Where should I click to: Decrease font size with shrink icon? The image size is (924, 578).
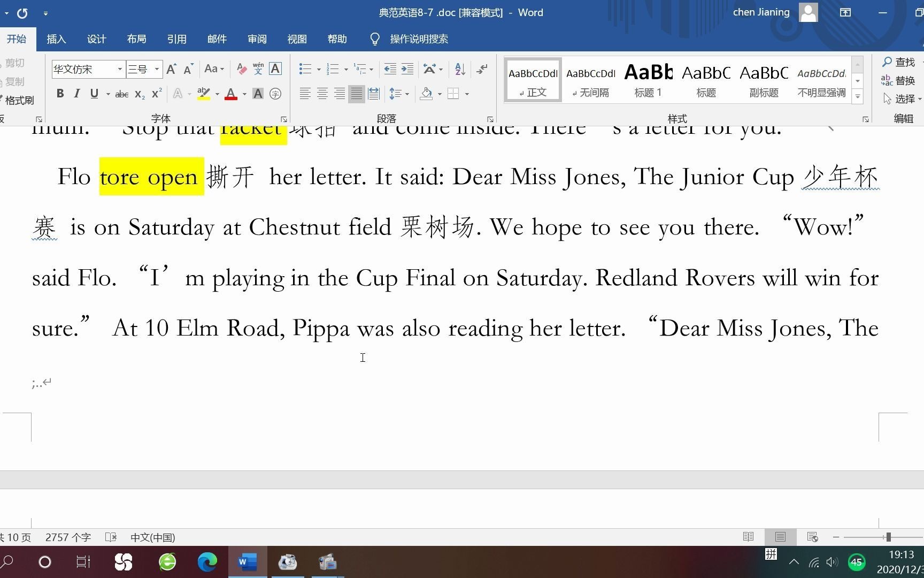[188, 69]
